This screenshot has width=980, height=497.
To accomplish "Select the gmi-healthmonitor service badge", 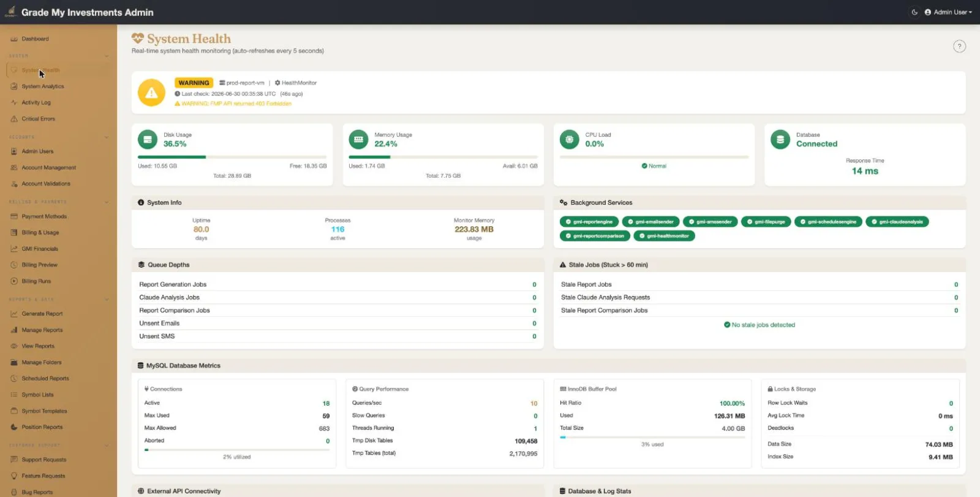I will (664, 236).
